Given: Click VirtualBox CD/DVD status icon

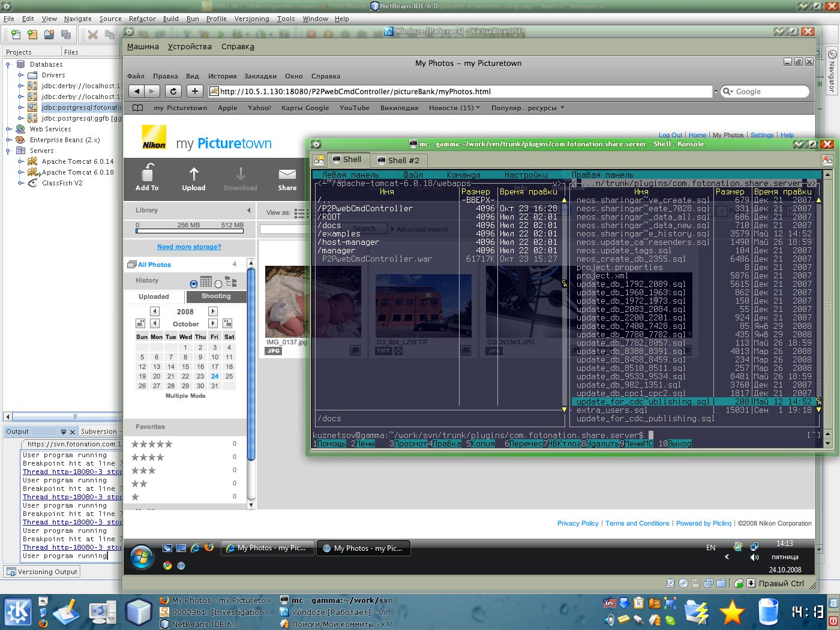Looking at the screenshot, I should 683,583.
